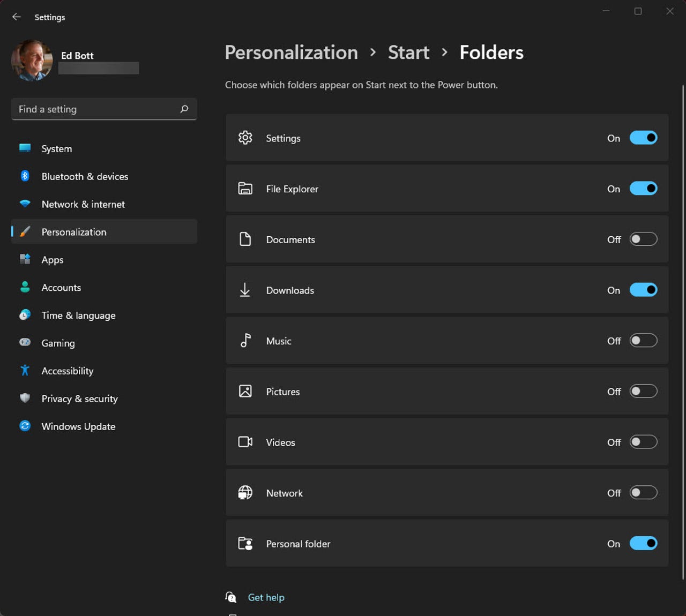Go to Bluetooth & devices

coord(104,176)
